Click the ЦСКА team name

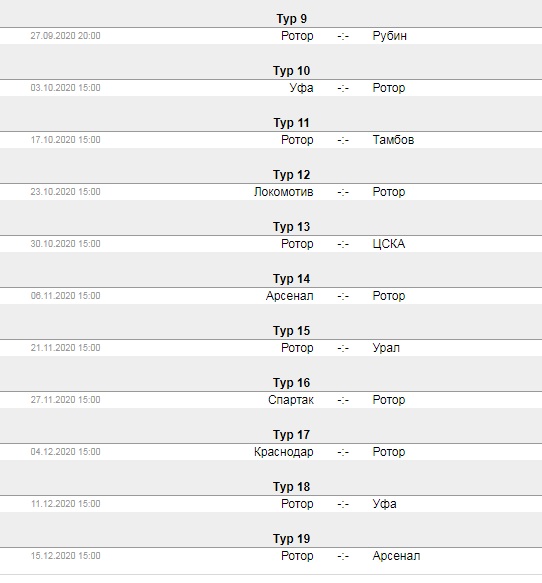(389, 244)
